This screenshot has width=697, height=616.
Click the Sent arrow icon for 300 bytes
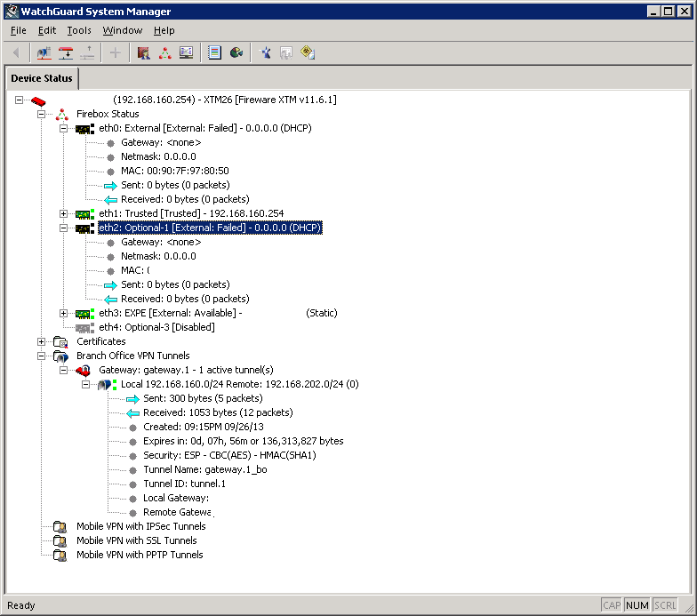tap(132, 399)
